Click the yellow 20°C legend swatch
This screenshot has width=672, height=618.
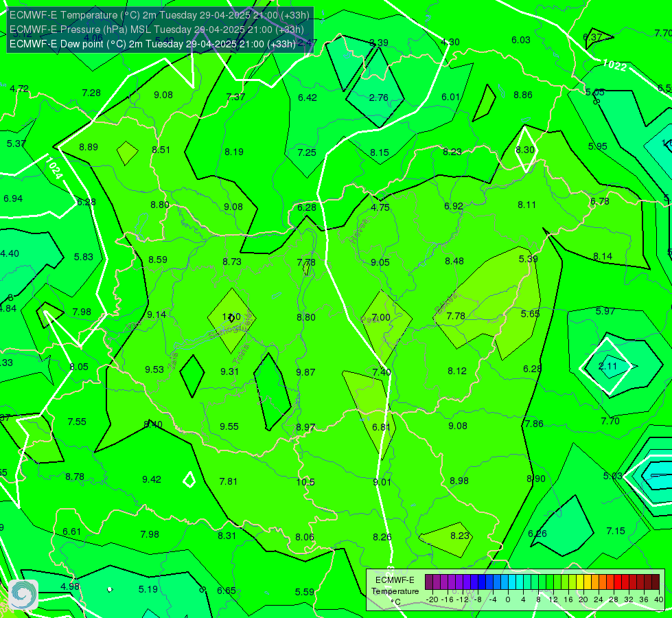tap(580, 582)
